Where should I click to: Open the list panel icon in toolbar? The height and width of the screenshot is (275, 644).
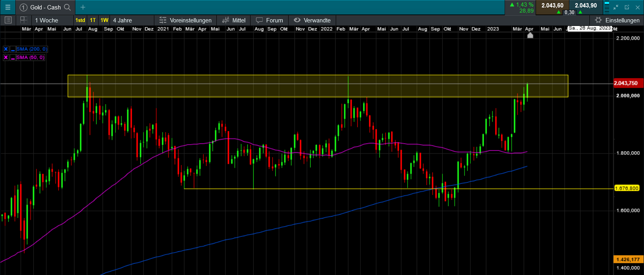point(8,20)
